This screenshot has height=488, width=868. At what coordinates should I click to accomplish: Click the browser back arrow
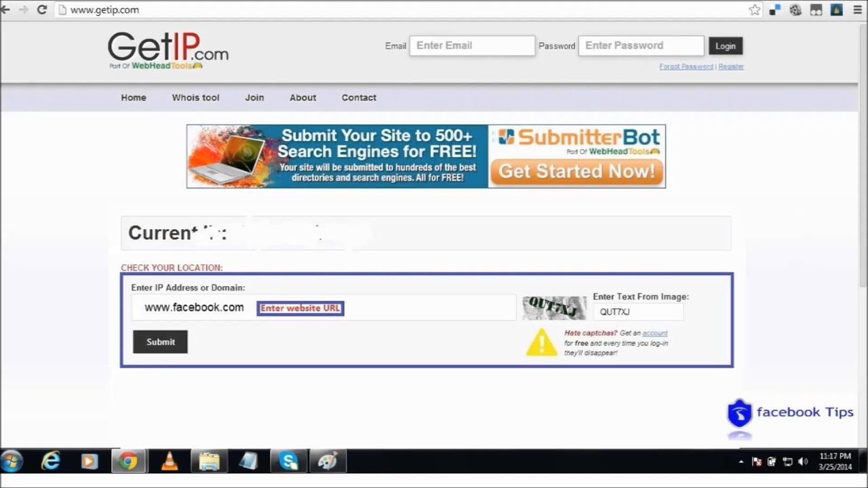(5, 9)
